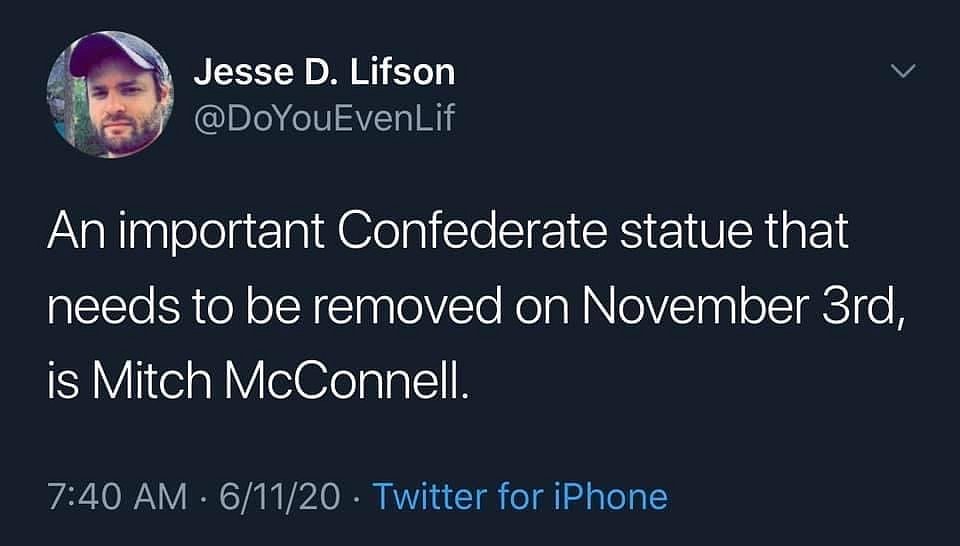The width and height of the screenshot is (960, 546).
Task: Click the tweet's first line about Confederate statue
Action: 448,235
